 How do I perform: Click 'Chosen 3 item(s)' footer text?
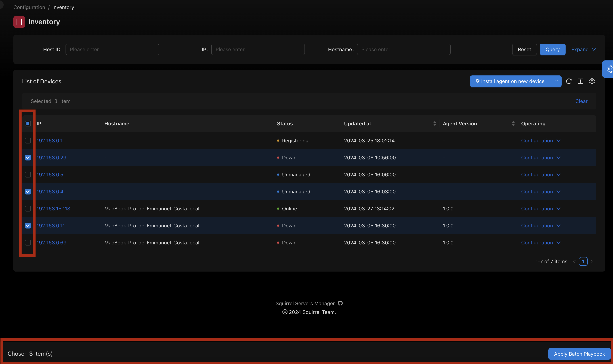pos(30,354)
